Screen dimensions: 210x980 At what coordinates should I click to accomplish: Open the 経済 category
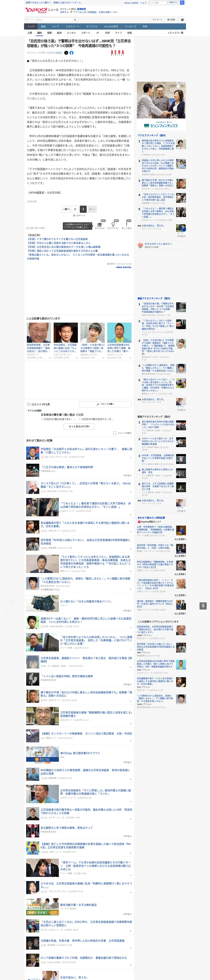(59, 33)
